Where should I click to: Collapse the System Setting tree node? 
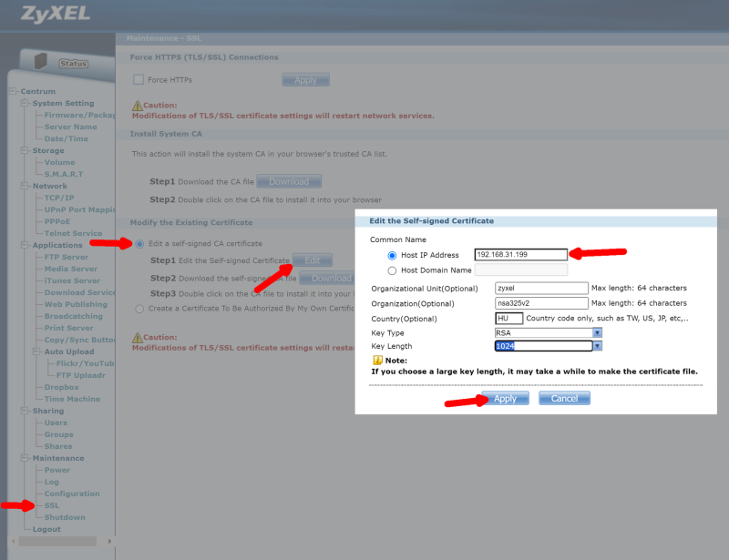25,103
